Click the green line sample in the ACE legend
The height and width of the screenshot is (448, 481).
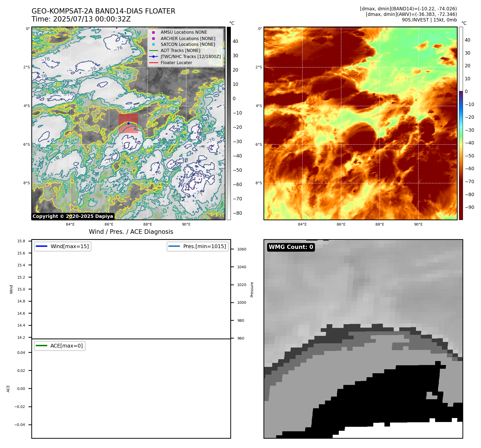point(41,346)
